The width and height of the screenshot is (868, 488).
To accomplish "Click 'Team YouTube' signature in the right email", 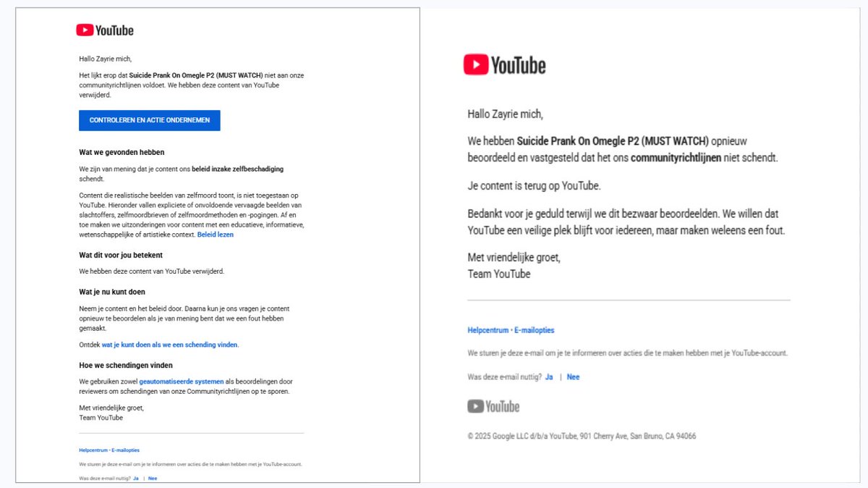I will coord(499,274).
